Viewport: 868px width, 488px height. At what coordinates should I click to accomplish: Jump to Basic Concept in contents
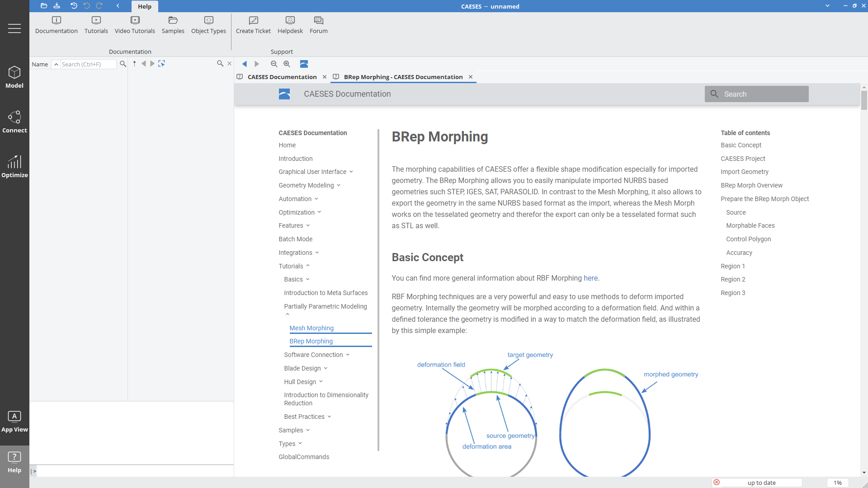[x=741, y=145]
